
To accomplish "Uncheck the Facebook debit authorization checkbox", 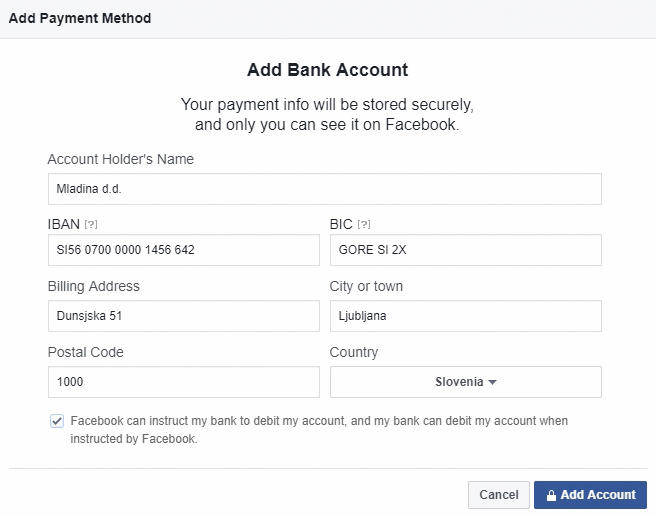I will coord(57,421).
